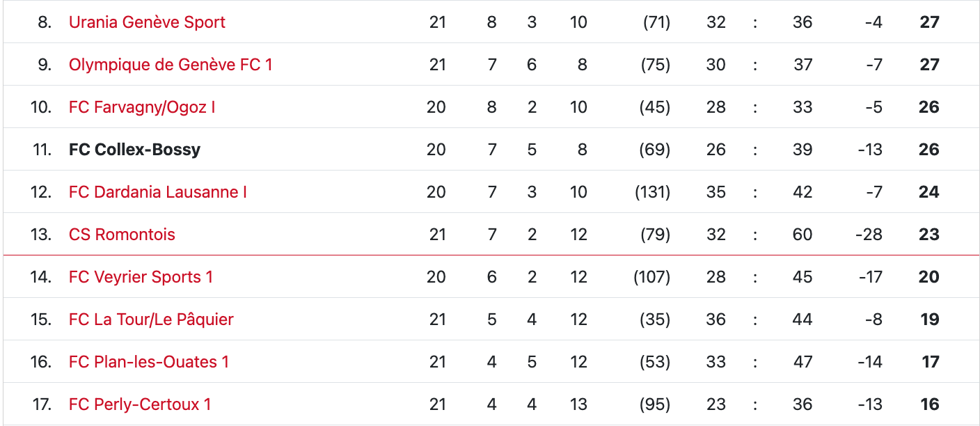This screenshot has height=426, width=980.
Task: Open the Urania Genève Sport team link
Action: pyautogui.click(x=147, y=22)
